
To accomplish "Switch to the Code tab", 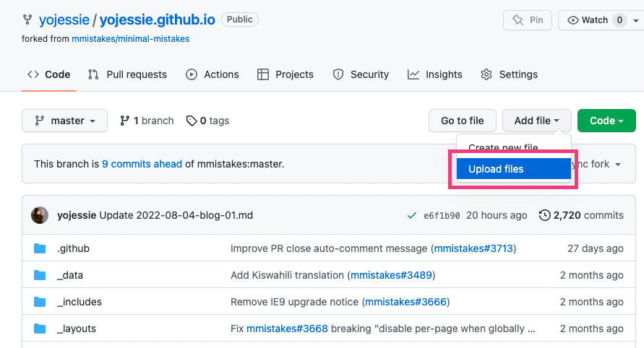I will click(x=49, y=74).
